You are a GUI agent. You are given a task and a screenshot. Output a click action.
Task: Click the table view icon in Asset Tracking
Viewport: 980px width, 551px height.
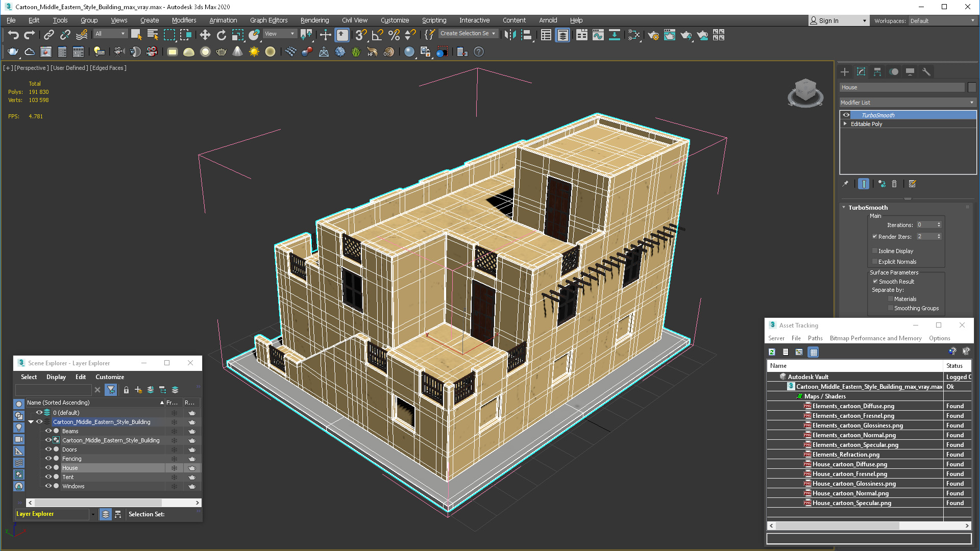click(814, 352)
